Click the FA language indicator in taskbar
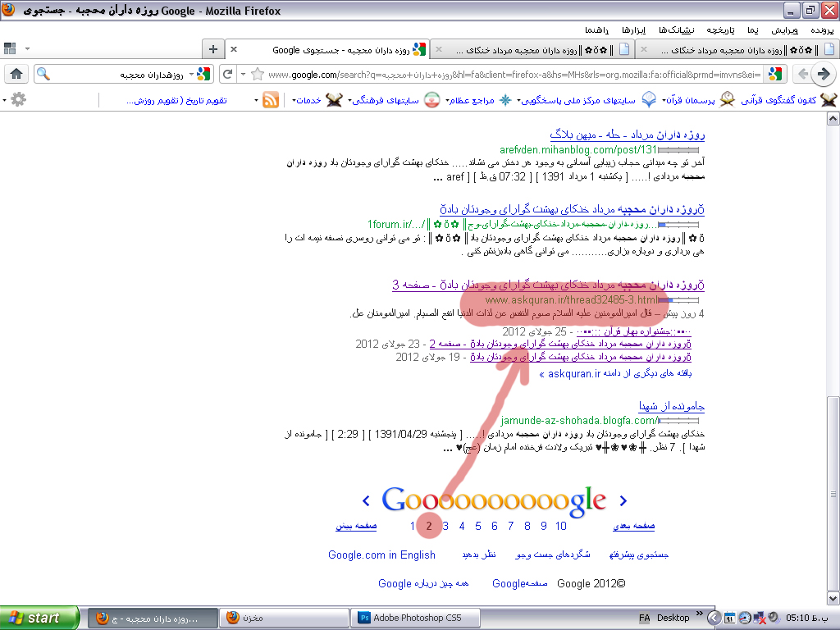The height and width of the screenshot is (630, 840). [645, 618]
